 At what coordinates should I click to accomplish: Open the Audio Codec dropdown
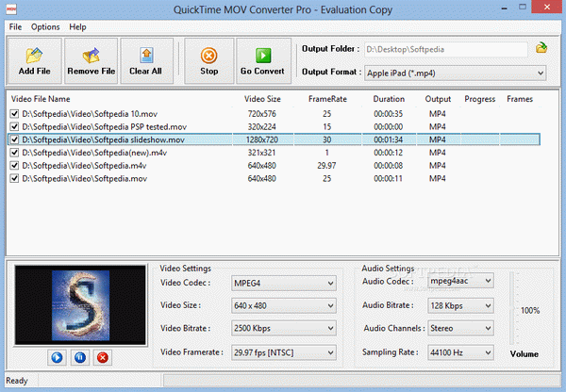pyautogui.click(x=460, y=281)
